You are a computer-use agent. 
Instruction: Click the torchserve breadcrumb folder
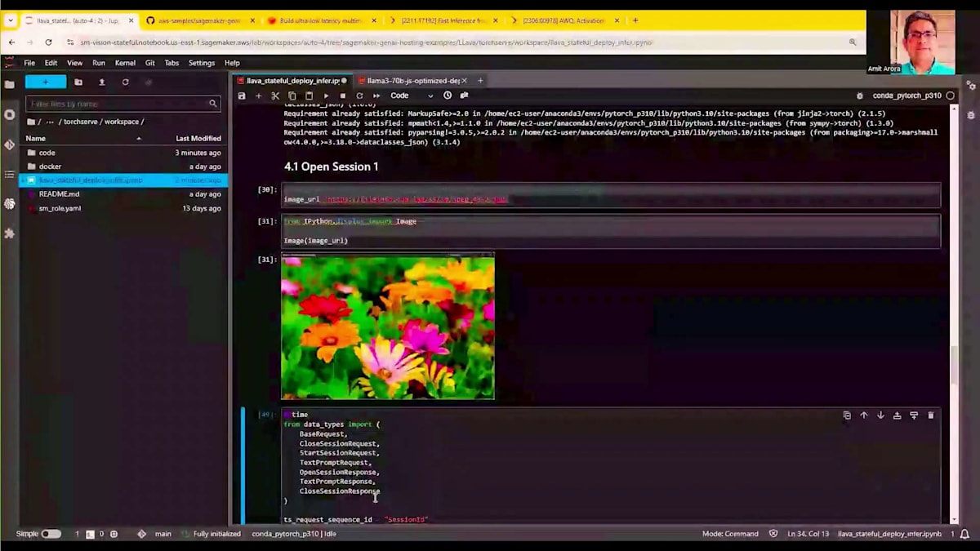point(81,122)
